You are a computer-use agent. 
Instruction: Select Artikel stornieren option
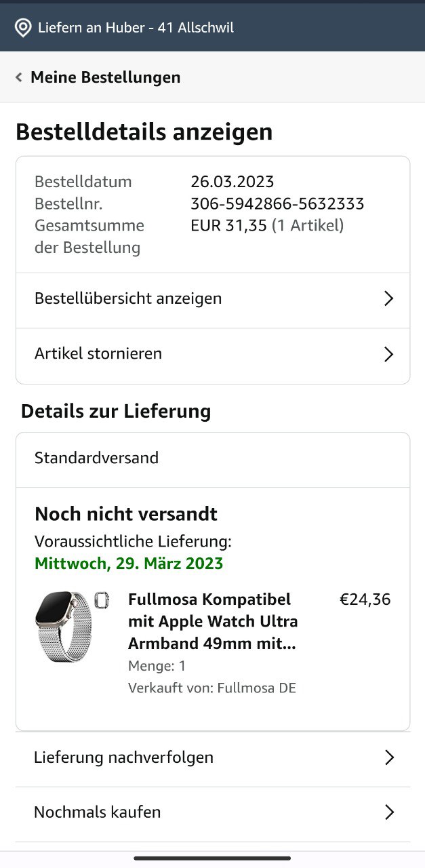[x=213, y=354]
